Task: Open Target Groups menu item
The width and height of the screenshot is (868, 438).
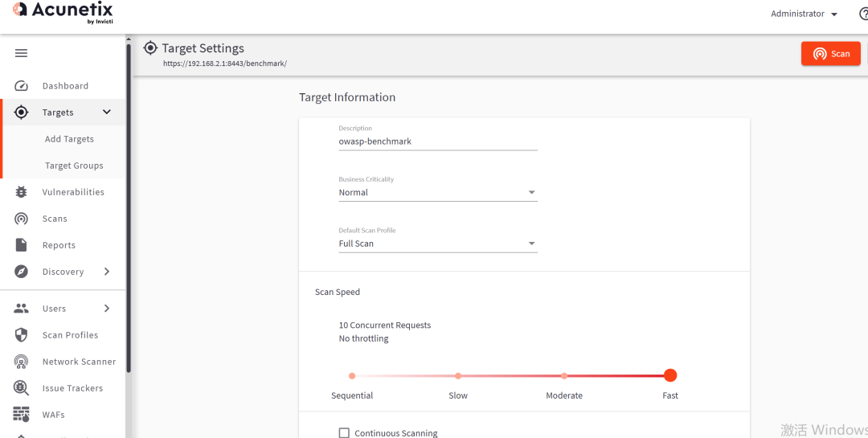Action: tap(74, 166)
